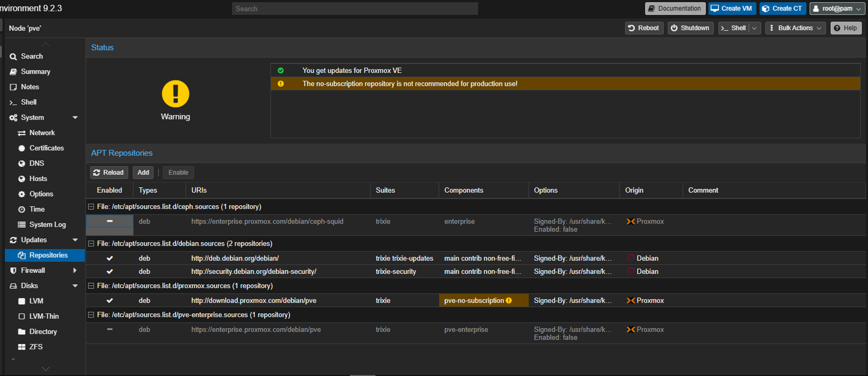Click the ZFS grid icon
Image resolution: width=868 pixels, height=376 pixels.
tap(21, 347)
